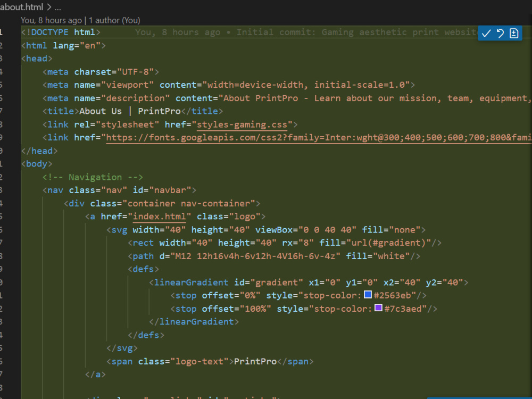Follow the fonts.googleapis.com URL link

tap(319, 138)
